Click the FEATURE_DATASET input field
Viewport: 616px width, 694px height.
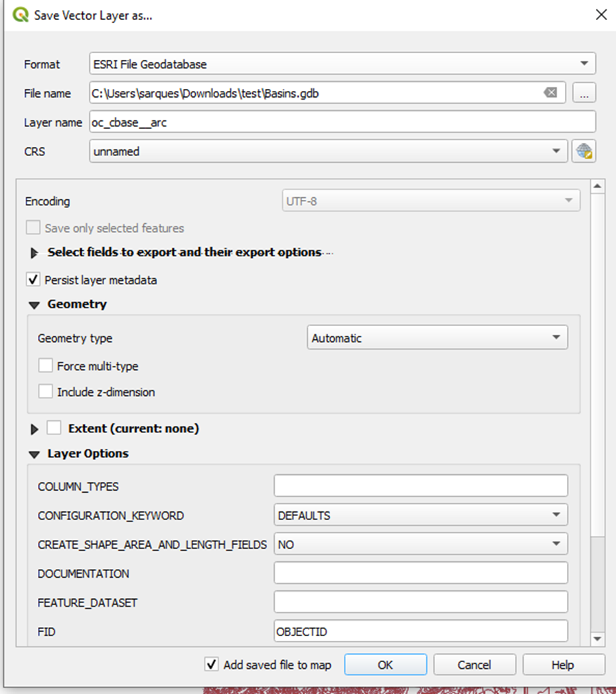tap(420, 602)
